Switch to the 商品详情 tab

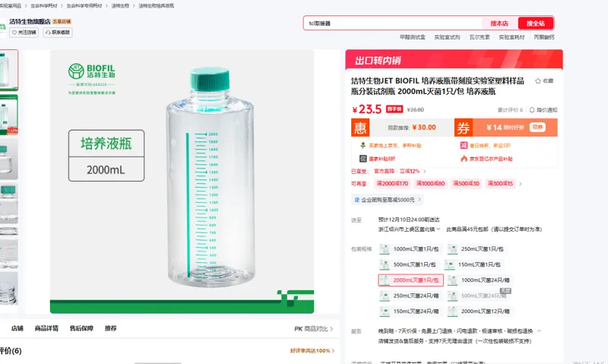coord(46,328)
